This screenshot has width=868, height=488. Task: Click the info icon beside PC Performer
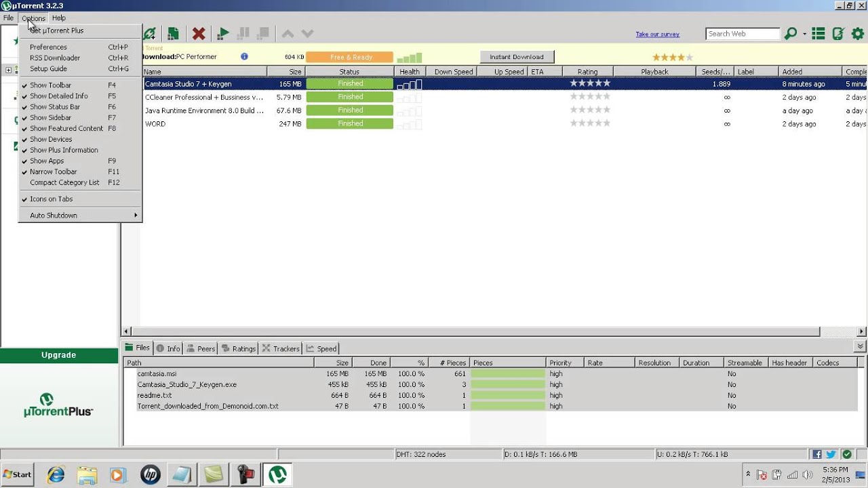tap(244, 56)
